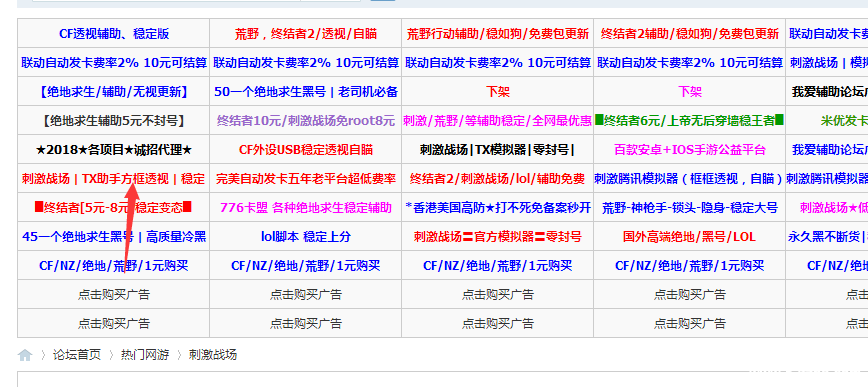Open 50一个绝地求生黑号 | 老司机必备 link

(x=306, y=92)
